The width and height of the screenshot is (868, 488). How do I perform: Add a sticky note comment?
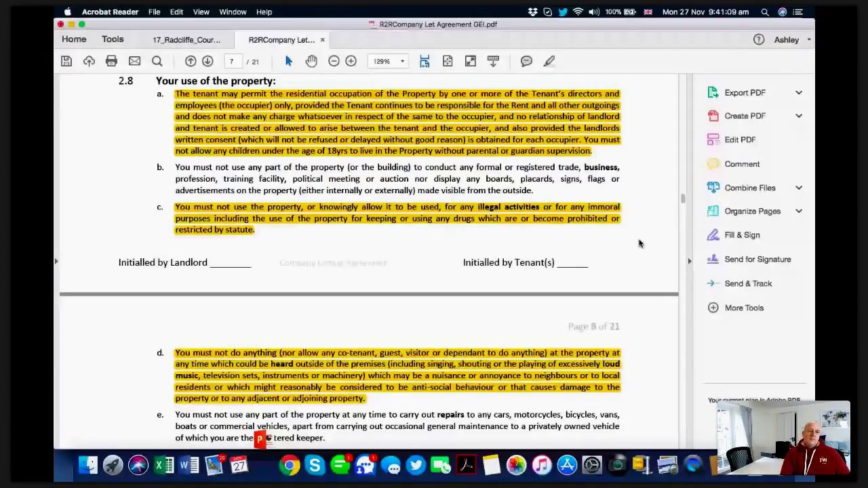coord(526,62)
